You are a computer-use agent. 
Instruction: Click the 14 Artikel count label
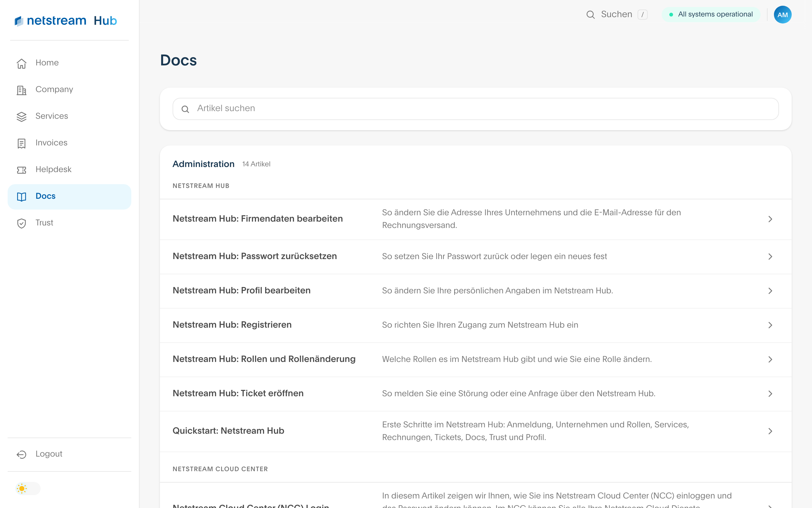[256, 164]
